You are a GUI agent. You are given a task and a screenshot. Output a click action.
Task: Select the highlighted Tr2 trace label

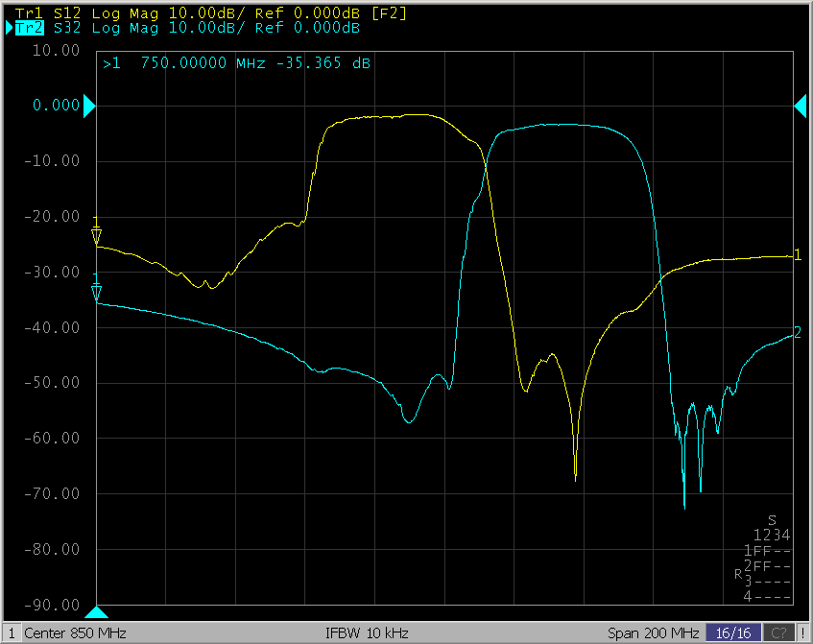point(30,28)
